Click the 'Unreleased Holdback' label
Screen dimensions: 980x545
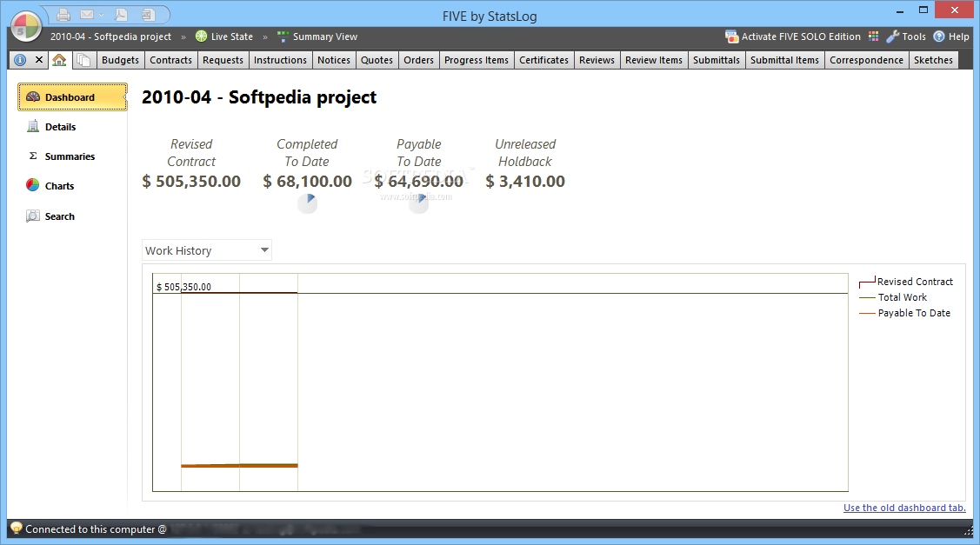(525, 152)
